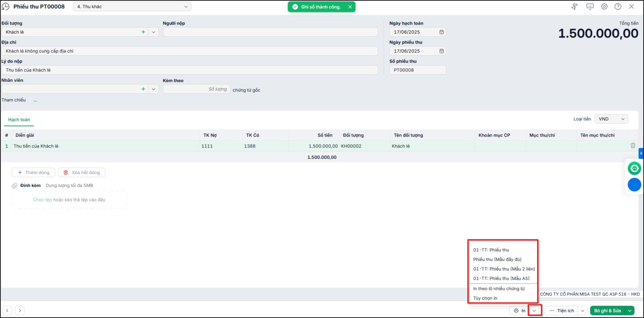644x318 pixels.
Task: Expand the In print options arrow
Action: [x=535, y=310]
